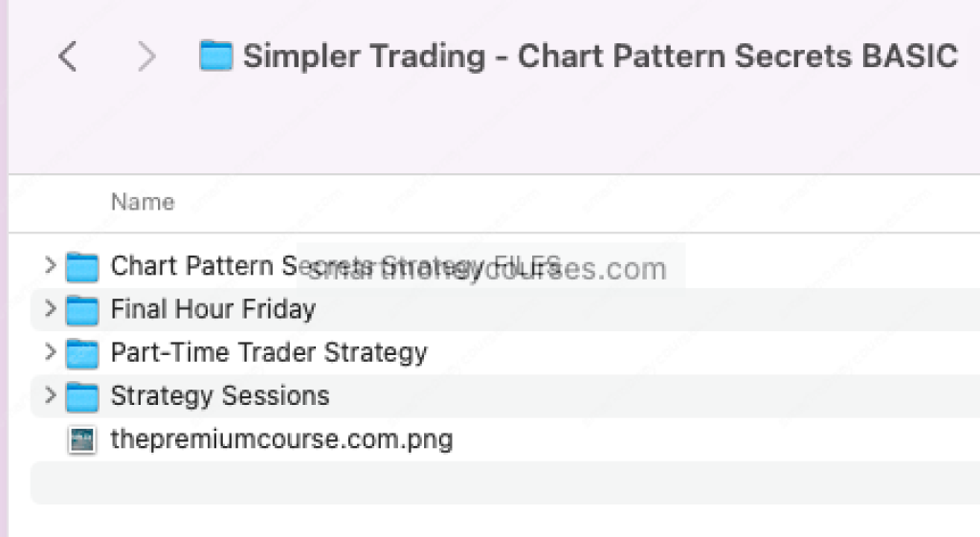Select the thepremiumcourse.com.png file name
The height and width of the screenshot is (537, 980).
coord(281,439)
